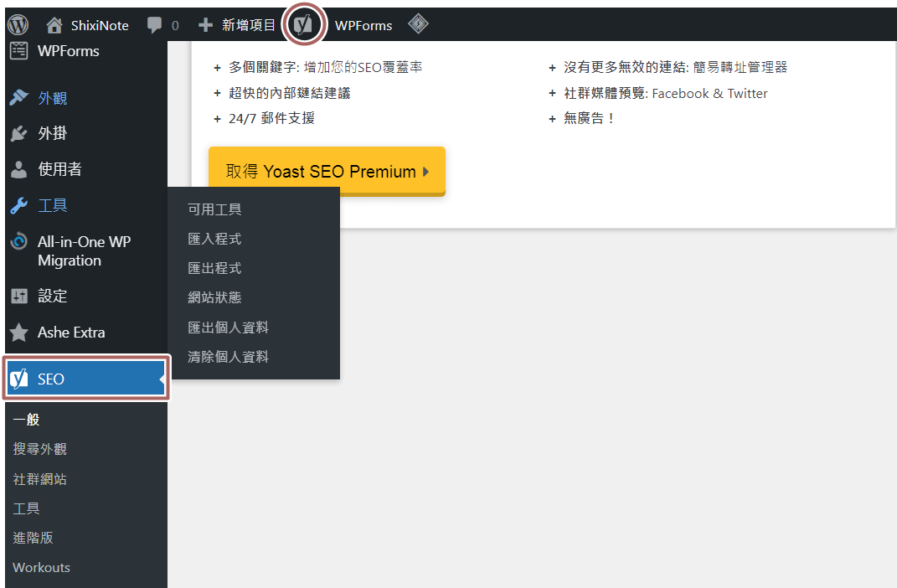Select 清除個人資料 in the flyout
897x588 pixels.
tap(229, 357)
